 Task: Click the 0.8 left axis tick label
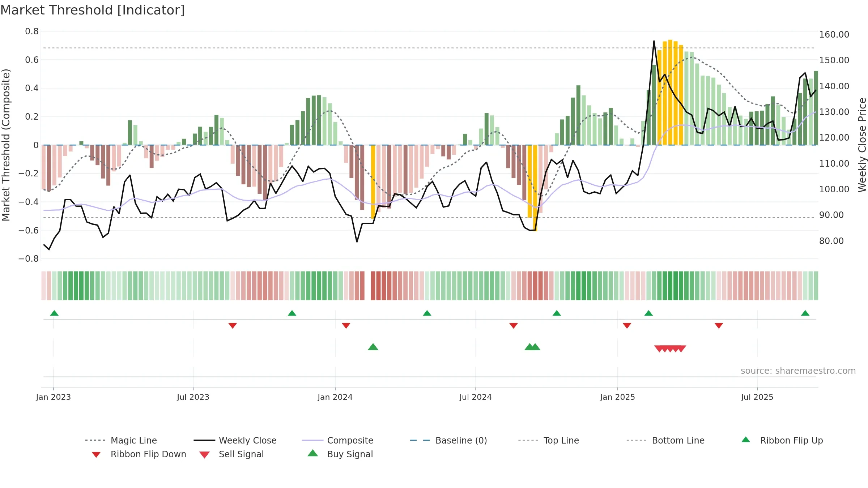(x=32, y=31)
